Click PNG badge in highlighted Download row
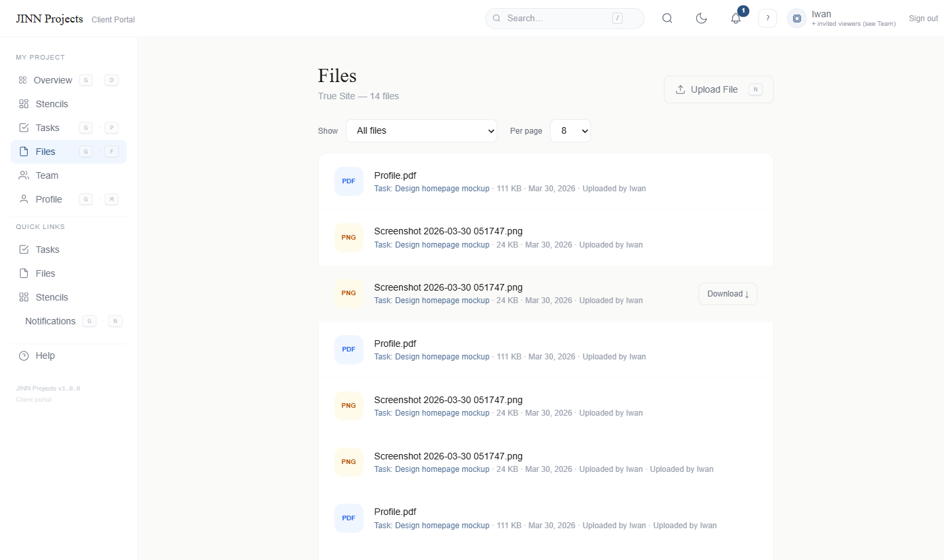The width and height of the screenshot is (944, 560). coord(349,293)
